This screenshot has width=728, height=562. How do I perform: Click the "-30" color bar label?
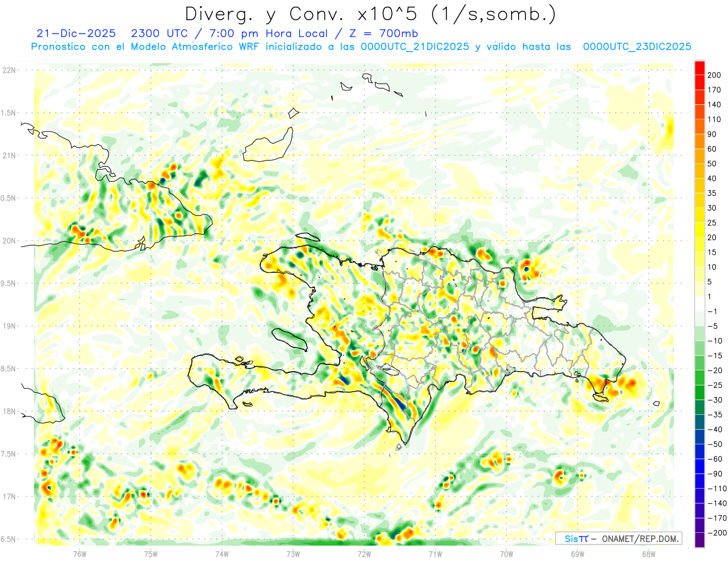[x=715, y=400]
